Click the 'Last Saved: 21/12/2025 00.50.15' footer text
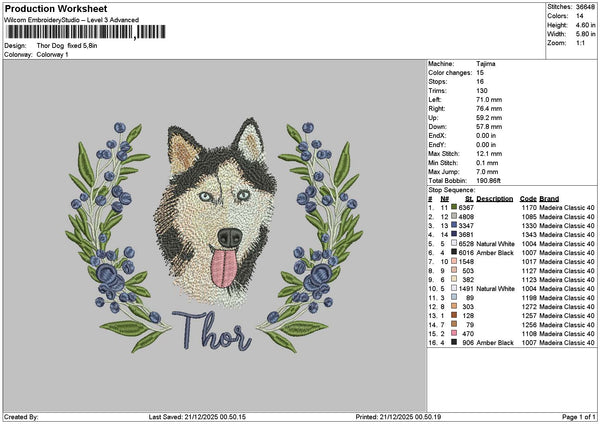This screenshot has height=424, width=600. [x=197, y=417]
